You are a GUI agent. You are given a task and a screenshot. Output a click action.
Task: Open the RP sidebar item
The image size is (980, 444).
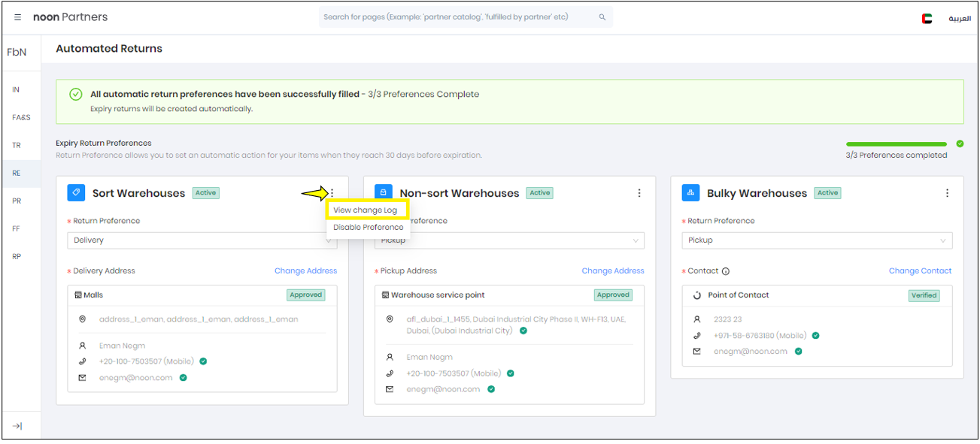(17, 256)
